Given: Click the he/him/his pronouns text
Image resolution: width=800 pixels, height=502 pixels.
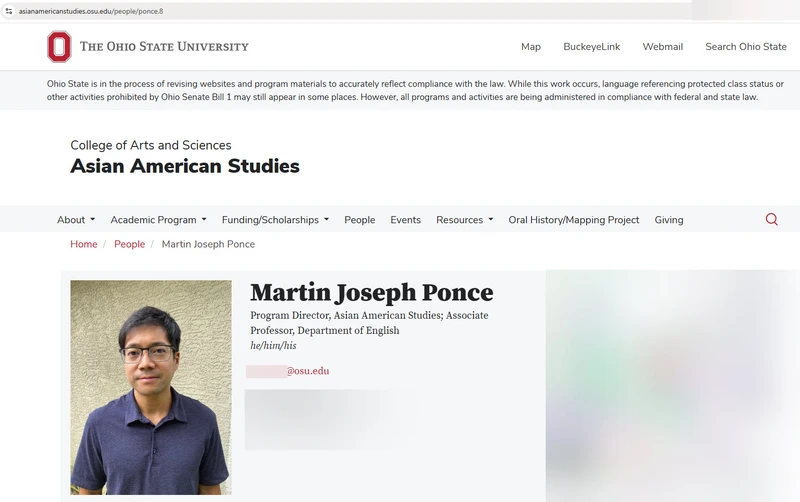Looking at the screenshot, I should tap(273, 345).
